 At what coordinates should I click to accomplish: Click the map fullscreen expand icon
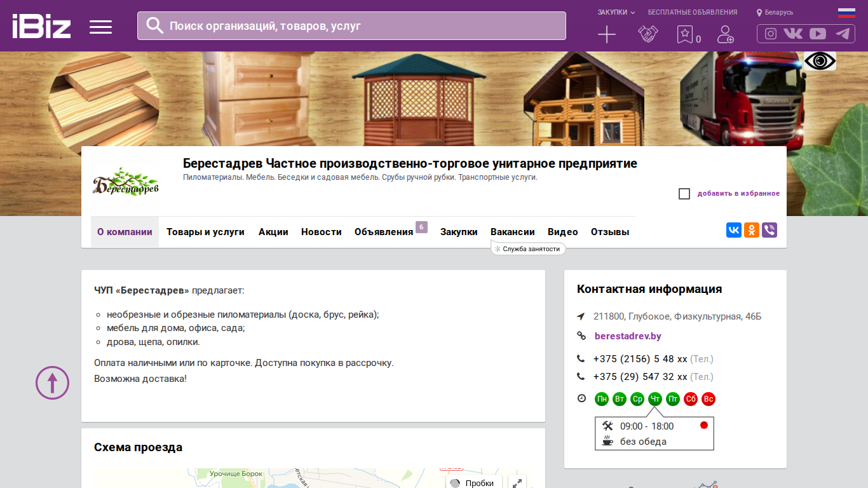[517, 483]
